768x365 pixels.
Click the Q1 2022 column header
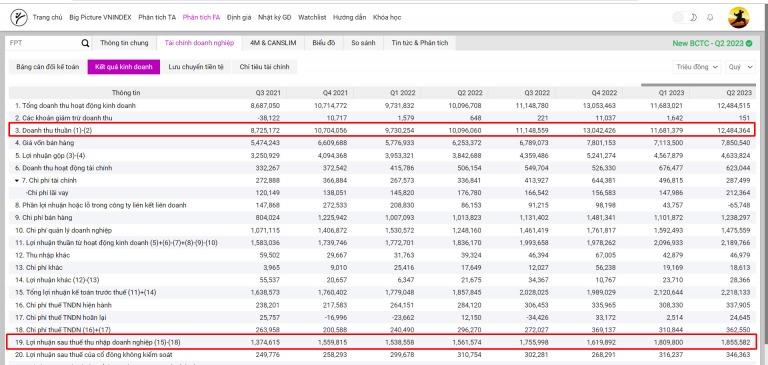click(x=402, y=93)
